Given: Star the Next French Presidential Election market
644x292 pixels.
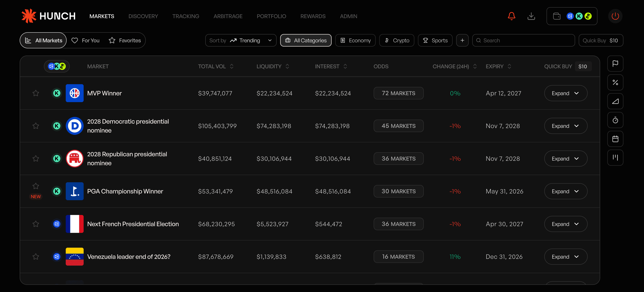Looking at the screenshot, I should pyautogui.click(x=36, y=224).
